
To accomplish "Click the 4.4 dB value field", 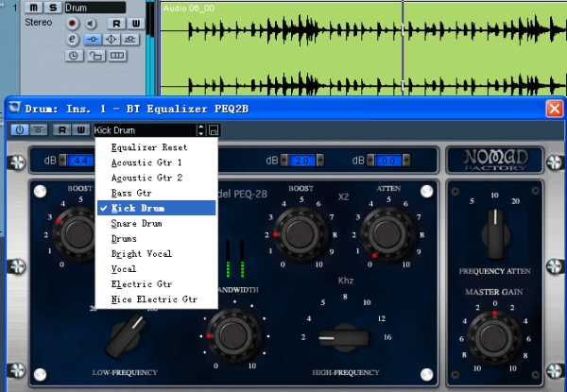I will click(x=80, y=161).
